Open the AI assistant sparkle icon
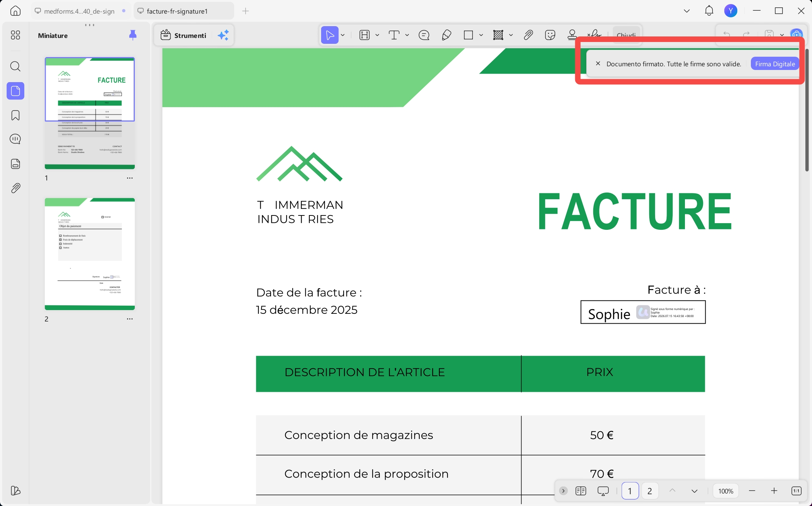The width and height of the screenshot is (812, 506). click(223, 35)
